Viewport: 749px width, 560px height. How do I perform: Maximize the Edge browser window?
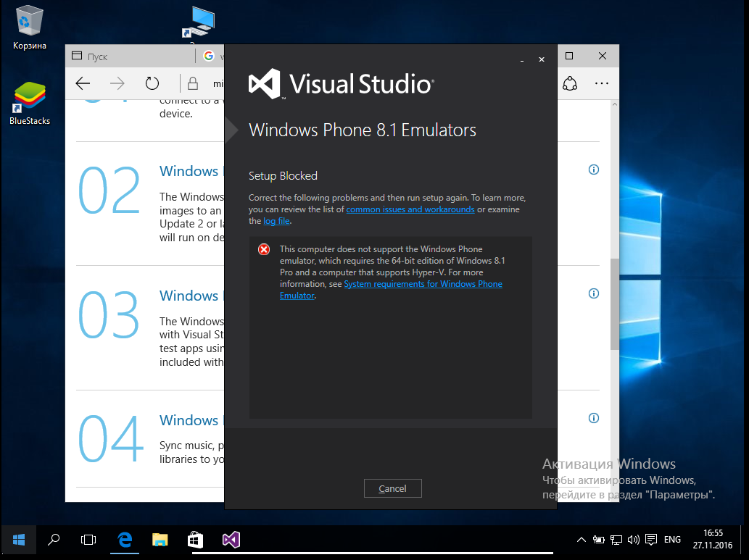click(569, 56)
